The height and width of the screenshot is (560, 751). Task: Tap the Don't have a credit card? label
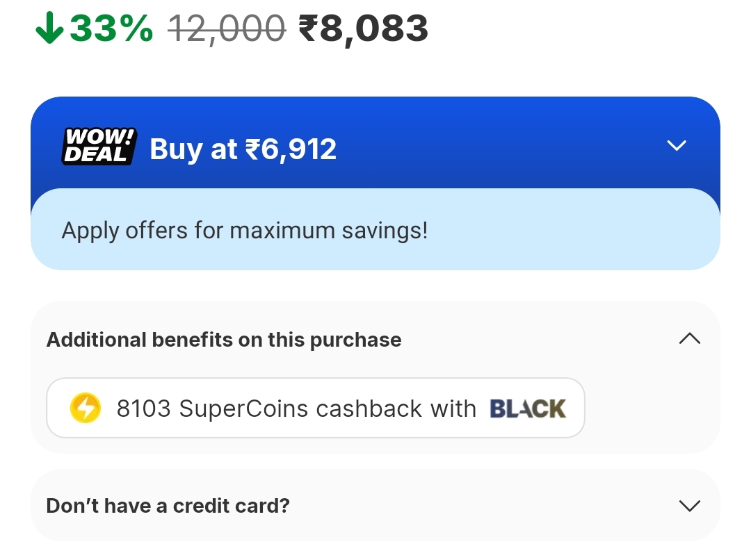tap(168, 506)
